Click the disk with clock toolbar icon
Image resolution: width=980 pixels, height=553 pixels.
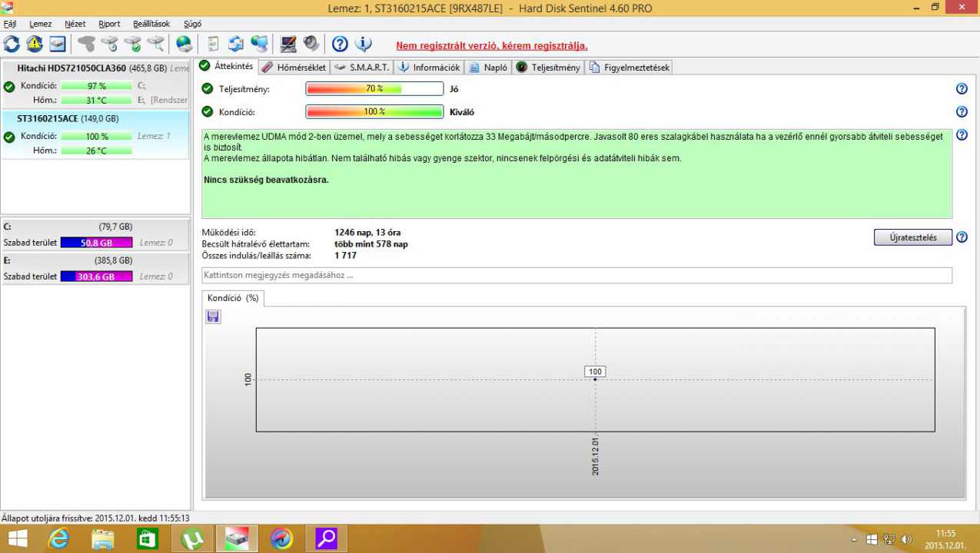(110, 44)
